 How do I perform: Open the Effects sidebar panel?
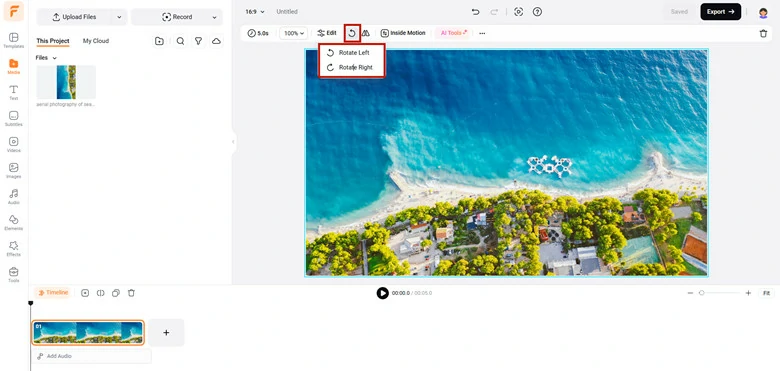point(13,248)
